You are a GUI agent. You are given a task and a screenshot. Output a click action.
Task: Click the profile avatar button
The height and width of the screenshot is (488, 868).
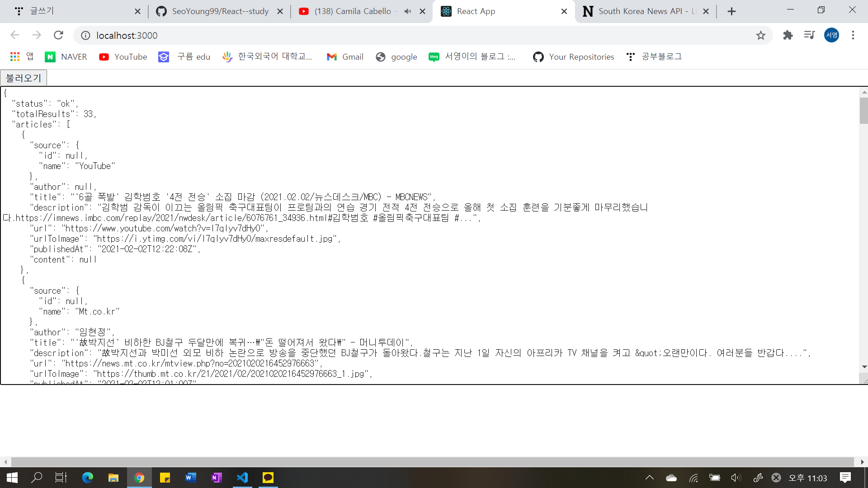coord(831,35)
